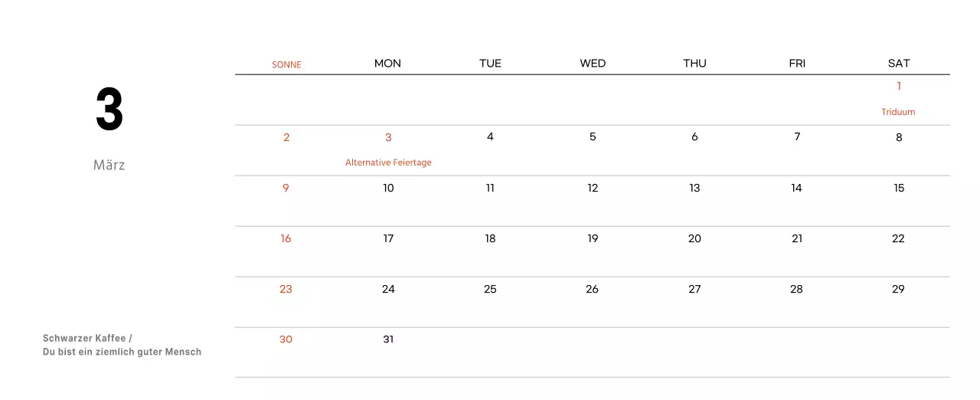
Task: Click on March 10 date cell
Action: click(388, 188)
